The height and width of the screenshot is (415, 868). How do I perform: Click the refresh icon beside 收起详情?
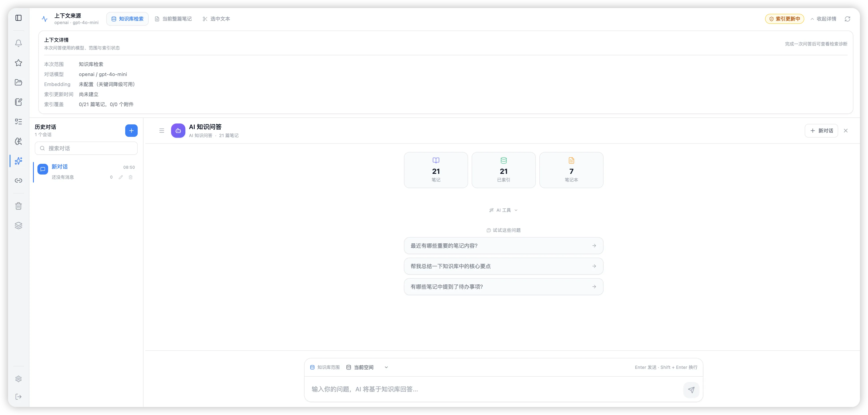pyautogui.click(x=847, y=19)
